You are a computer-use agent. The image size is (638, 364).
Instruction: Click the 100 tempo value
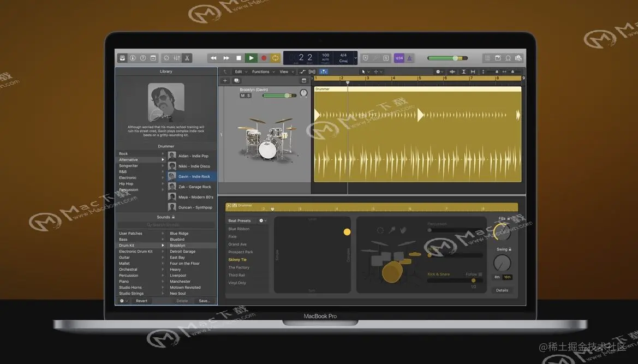pos(325,55)
